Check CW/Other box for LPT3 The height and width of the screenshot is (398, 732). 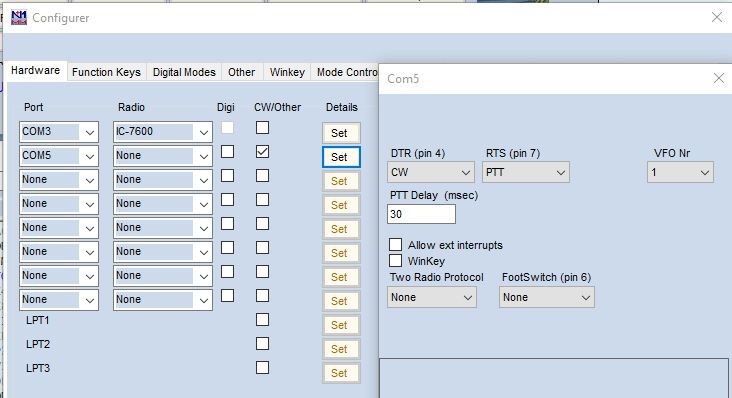(262, 368)
